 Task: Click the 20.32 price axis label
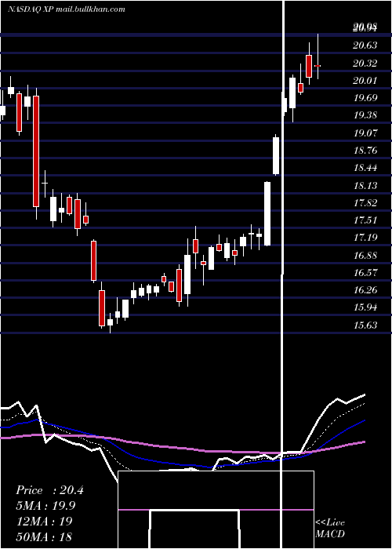click(x=365, y=63)
